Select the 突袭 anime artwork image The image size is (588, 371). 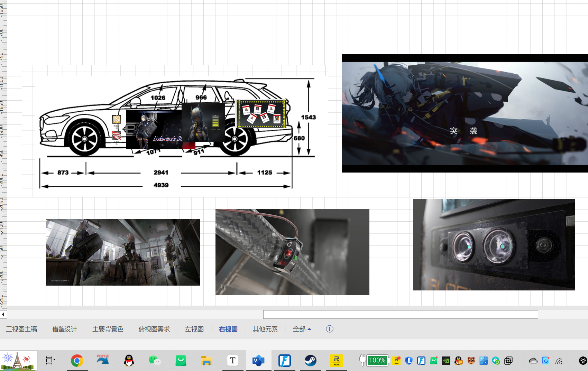(465, 113)
